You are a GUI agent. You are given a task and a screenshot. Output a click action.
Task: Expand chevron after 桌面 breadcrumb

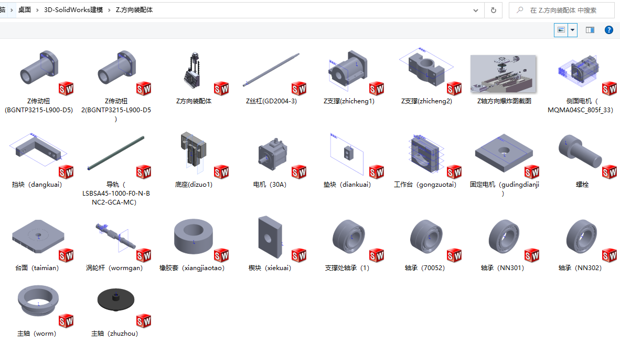point(38,10)
